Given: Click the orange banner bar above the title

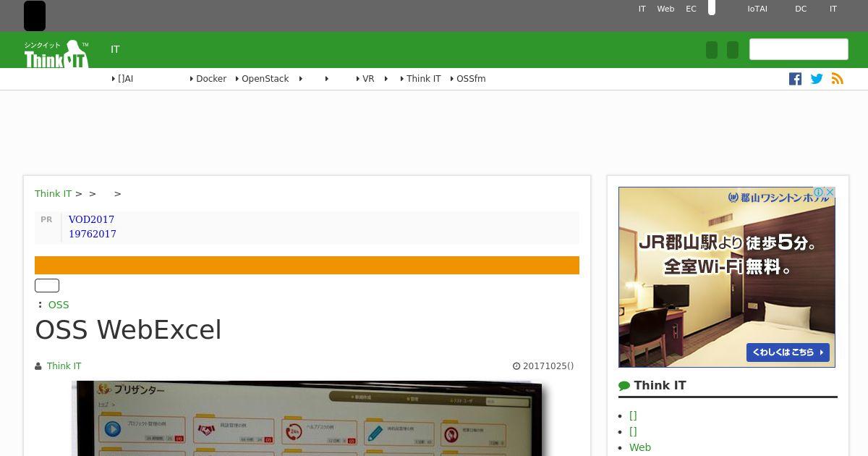Looking at the screenshot, I should point(307,265).
